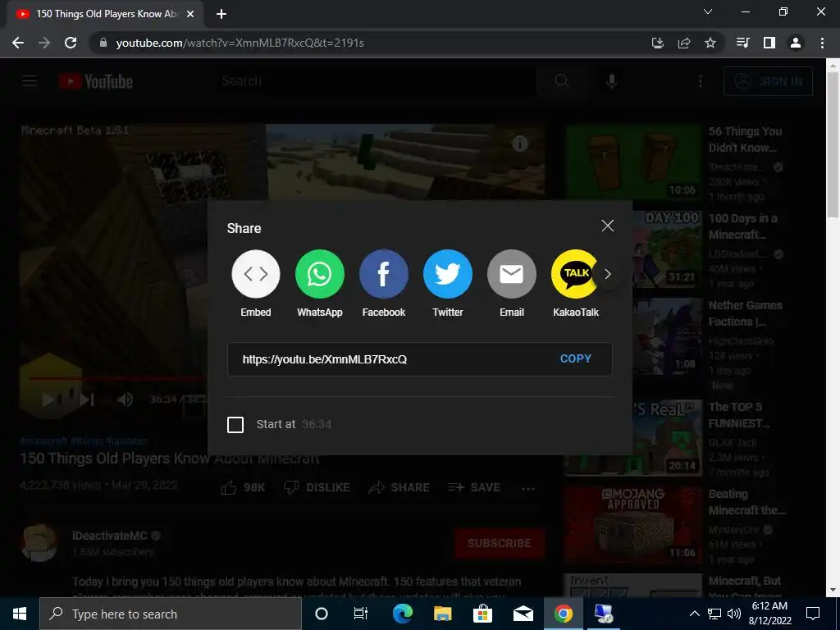This screenshot has width=840, height=630.
Task: Open the media controls icon in Chrome
Action: (742, 43)
